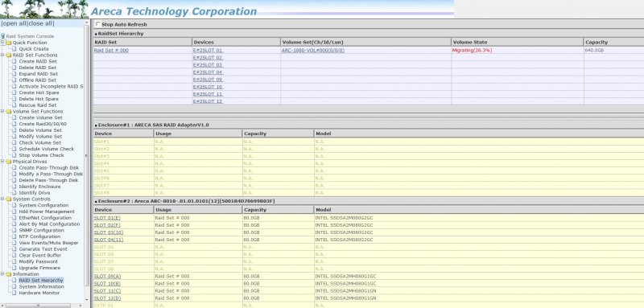Click the Migrating(26.3%) volume state
Viewport: 644px width, 308px height.
tap(472, 51)
